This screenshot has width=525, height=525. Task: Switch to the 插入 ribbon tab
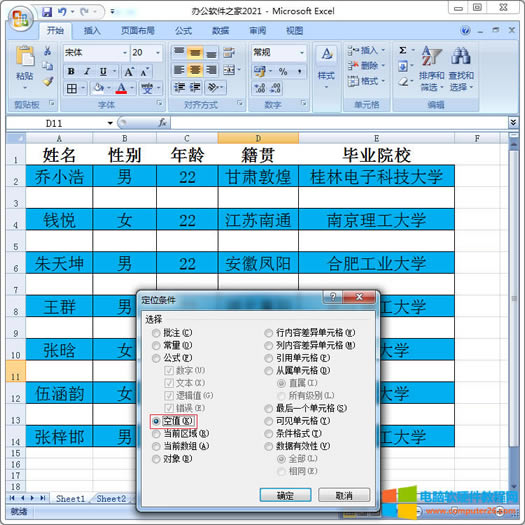point(92,31)
